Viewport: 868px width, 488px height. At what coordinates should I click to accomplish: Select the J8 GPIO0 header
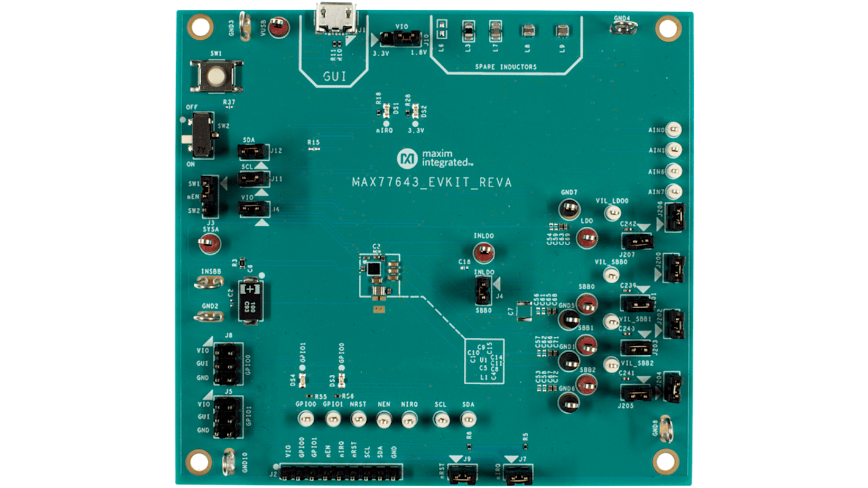point(227,363)
